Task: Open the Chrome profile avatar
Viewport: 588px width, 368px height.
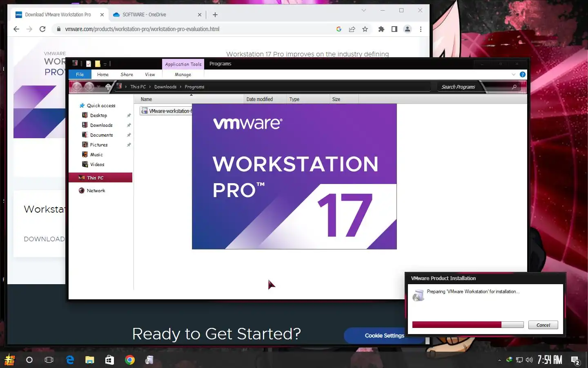Action: point(408,29)
